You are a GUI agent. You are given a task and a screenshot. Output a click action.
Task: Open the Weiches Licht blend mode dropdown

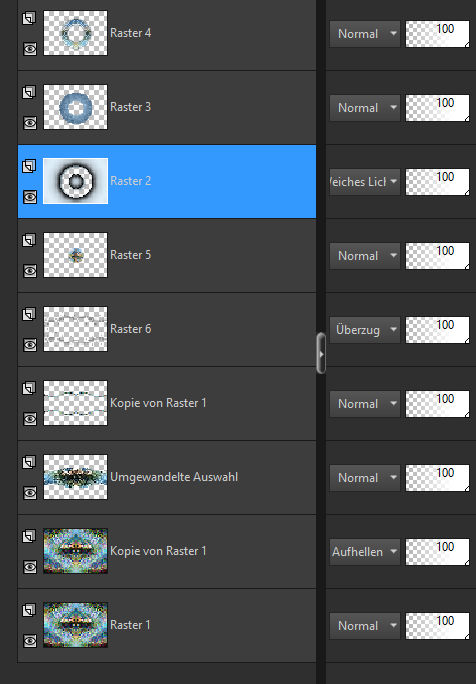[x=365, y=181]
